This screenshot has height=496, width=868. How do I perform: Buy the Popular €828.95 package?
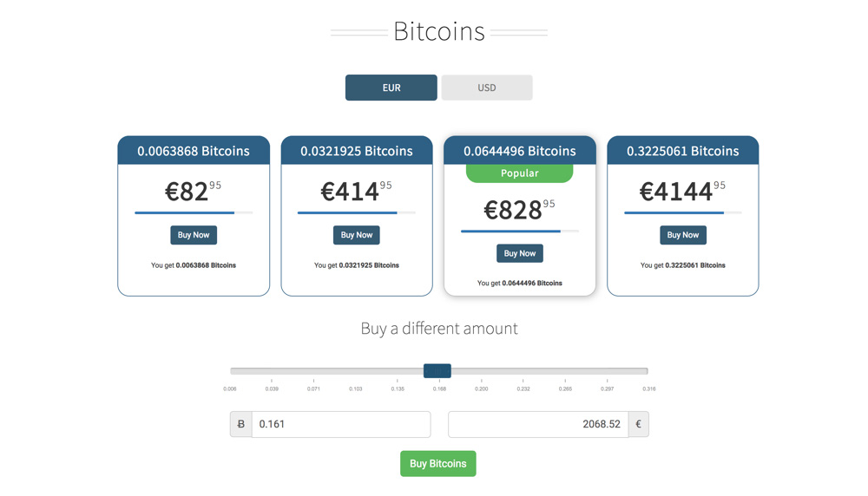519,253
